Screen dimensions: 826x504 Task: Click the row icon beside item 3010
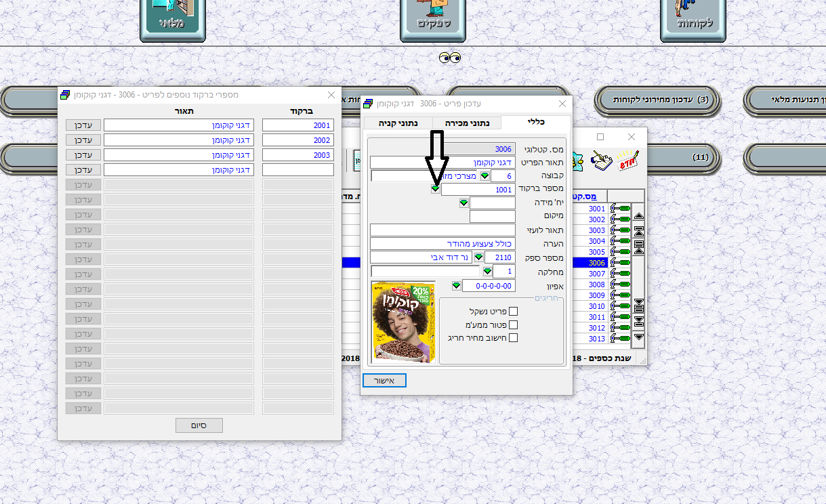[619, 306]
